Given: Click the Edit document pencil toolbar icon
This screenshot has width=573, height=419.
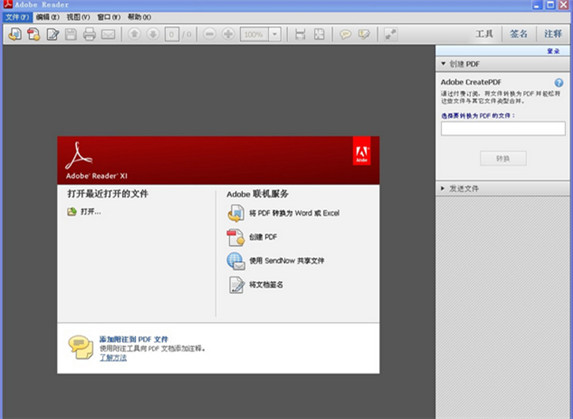Looking at the screenshot, I should (53, 34).
